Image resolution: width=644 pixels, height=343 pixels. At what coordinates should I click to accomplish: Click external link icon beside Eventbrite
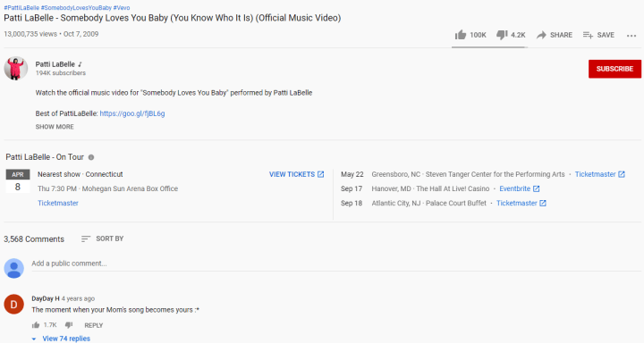(536, 188)
